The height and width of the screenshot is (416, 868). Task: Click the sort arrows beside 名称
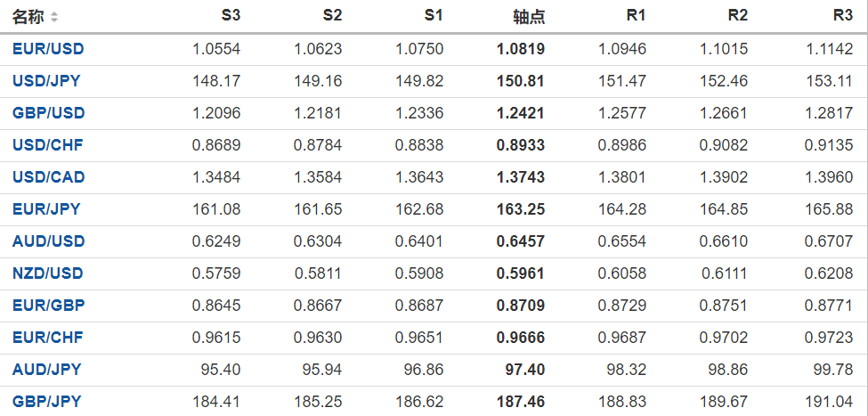click(x=54, y=17)
